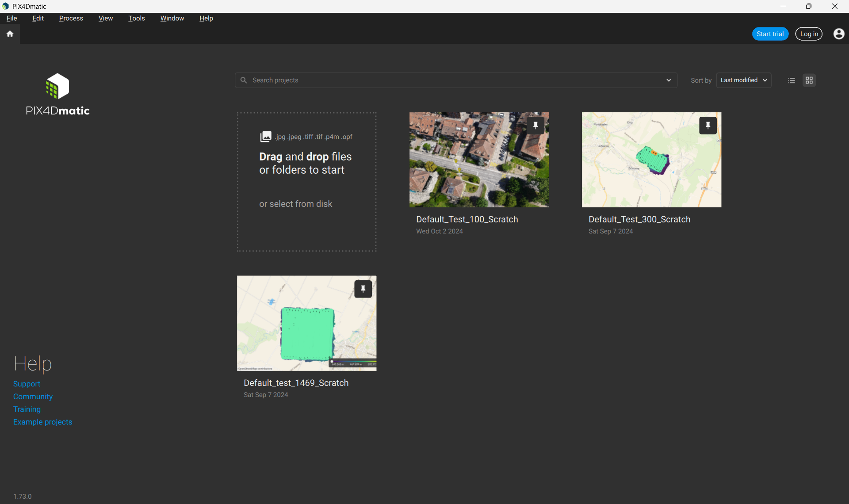Open the Process menu
The width and height of the screenshot is (849, 504).
pyautogui.click(x=71, y=18)
